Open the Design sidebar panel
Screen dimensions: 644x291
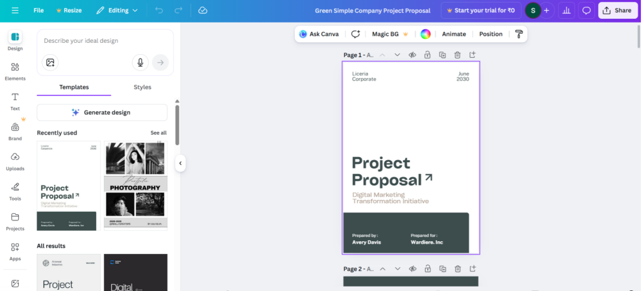click(15, 41)
